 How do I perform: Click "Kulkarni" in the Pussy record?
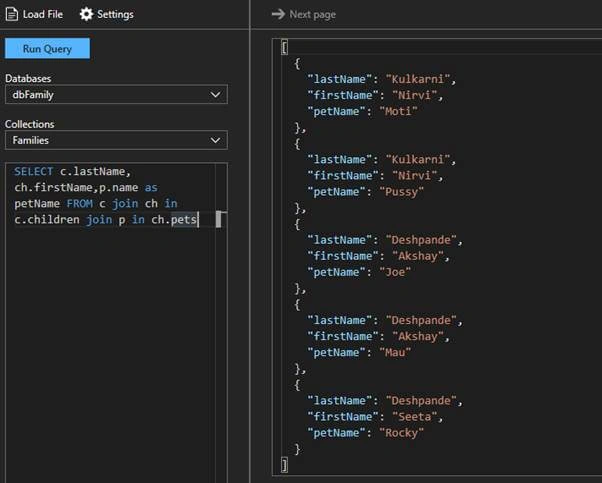(x=417, y=159)
